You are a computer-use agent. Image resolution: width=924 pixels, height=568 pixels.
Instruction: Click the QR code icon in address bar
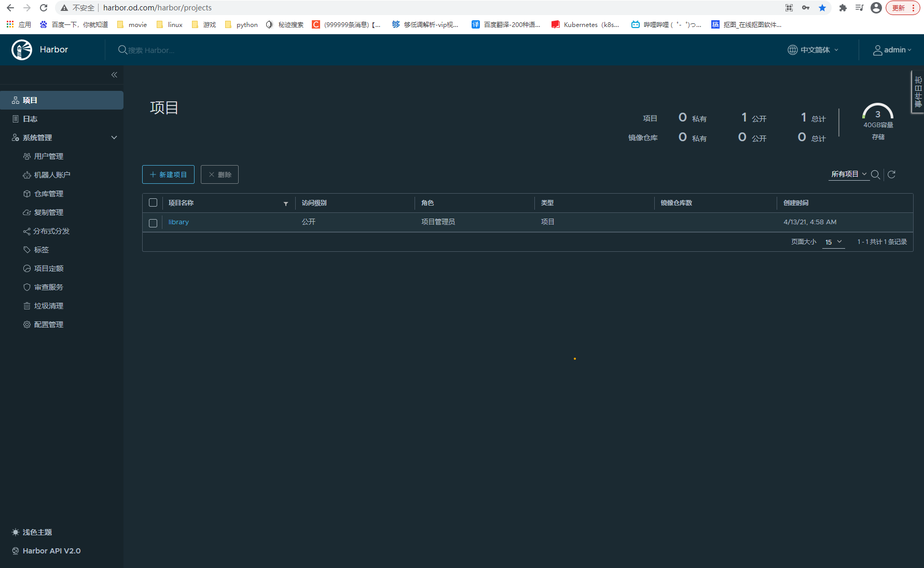(789, 8)
